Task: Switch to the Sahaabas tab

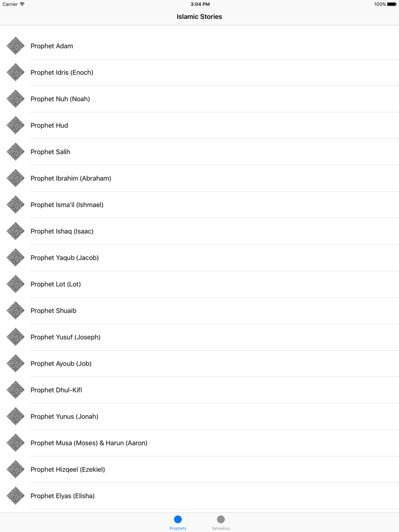Action: click(x=221, y=522)
